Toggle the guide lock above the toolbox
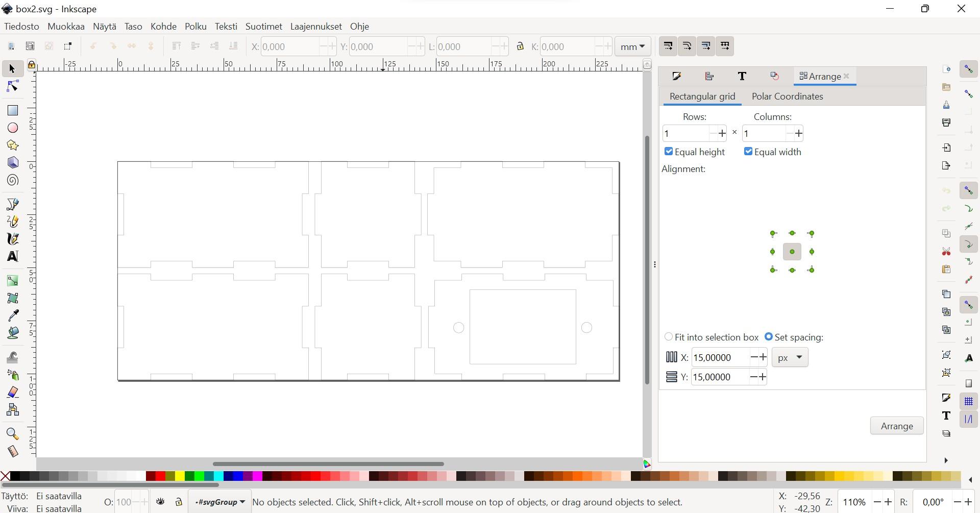Image resolution: width=980 pixels, height=513 pixels. 32,65
